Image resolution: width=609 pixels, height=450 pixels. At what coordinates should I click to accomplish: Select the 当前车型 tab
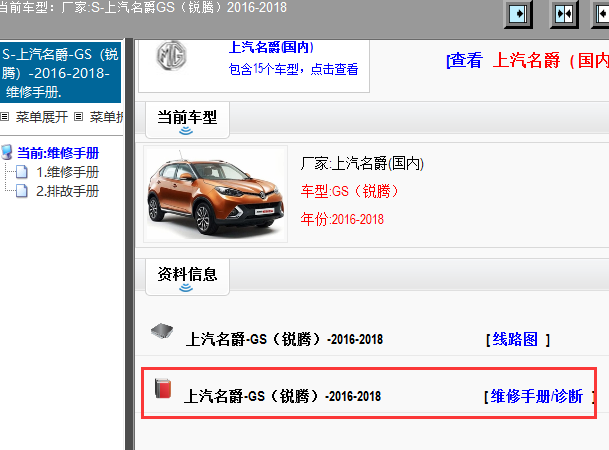pyautogui.click(x=187, y=120)
